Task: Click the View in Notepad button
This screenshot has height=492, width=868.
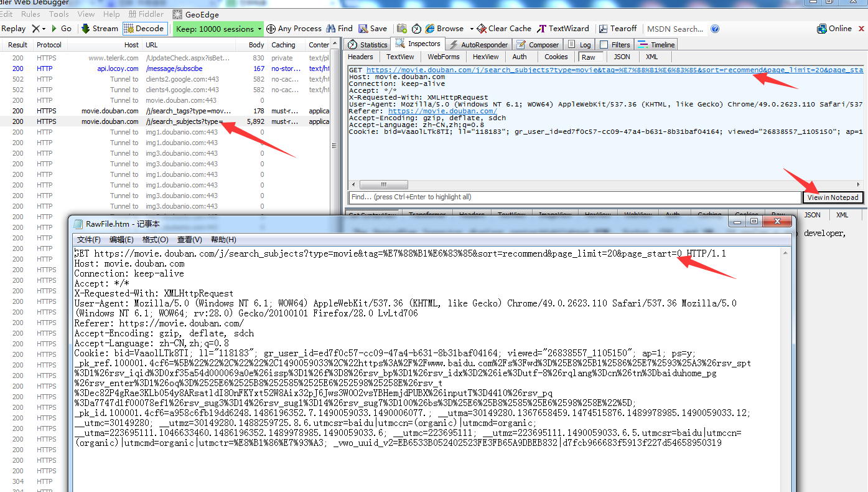Action: (833, 197)
